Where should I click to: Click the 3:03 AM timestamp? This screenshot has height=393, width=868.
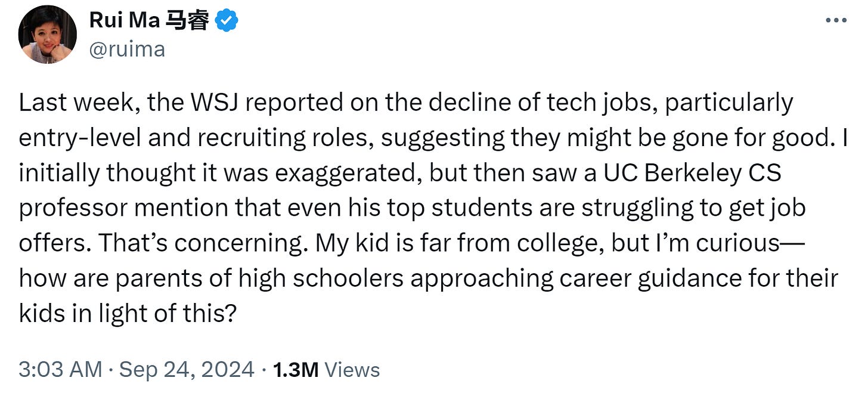click(60, 370)
